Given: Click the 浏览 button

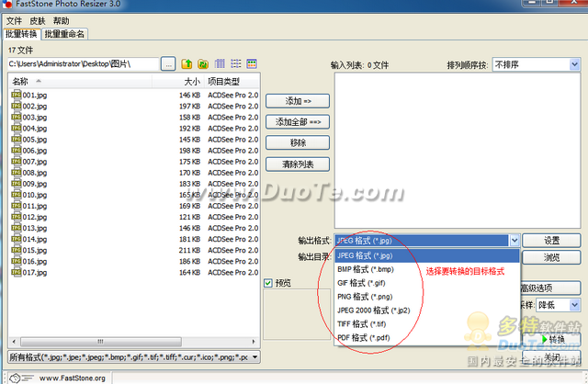Looking at the screenshot, I should (x=551, y=257).
